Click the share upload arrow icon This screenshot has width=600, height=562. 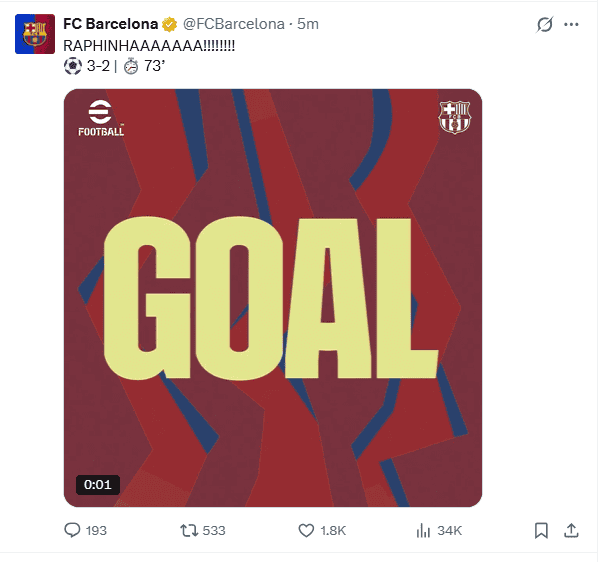(x=572, y=530)
